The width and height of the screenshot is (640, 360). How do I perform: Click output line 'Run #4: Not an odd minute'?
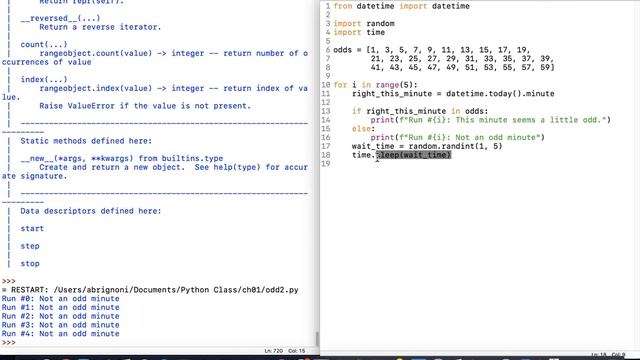coord(60,334)
